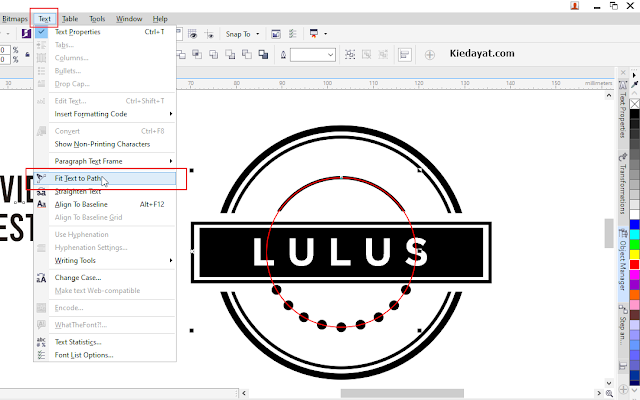Select the LULUS text on the canvas
This screenshot has width=640, height=400.
pos(341,252)
